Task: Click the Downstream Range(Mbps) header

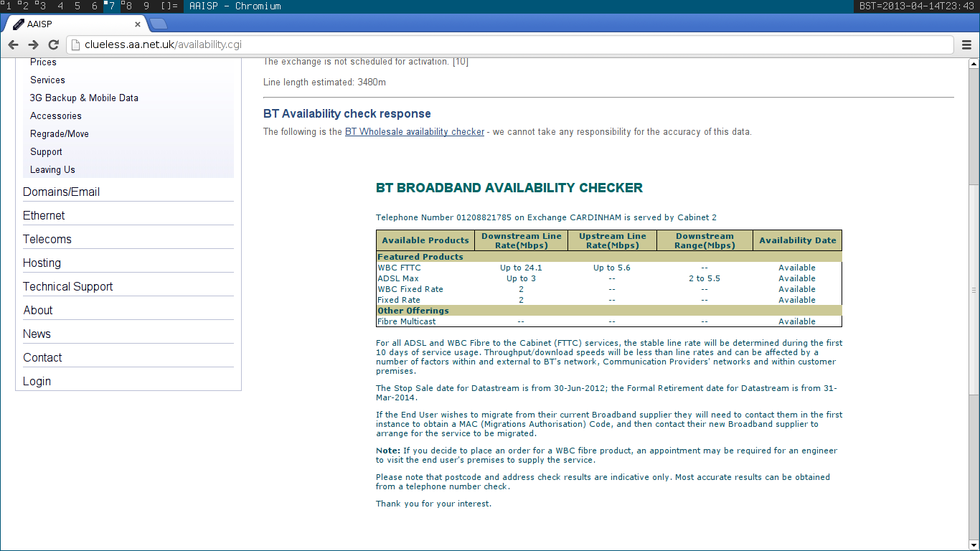Action: (x=705, y=240)
